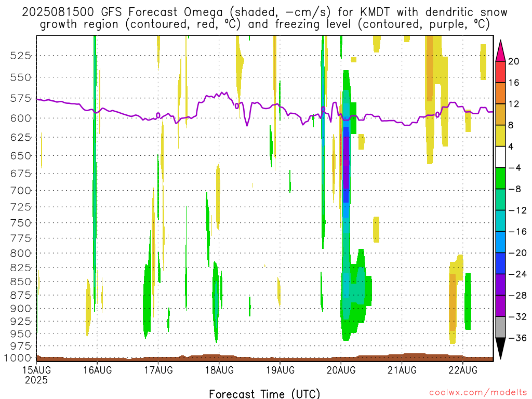Click the 950 pressure level label

click(x=21, y=334)
